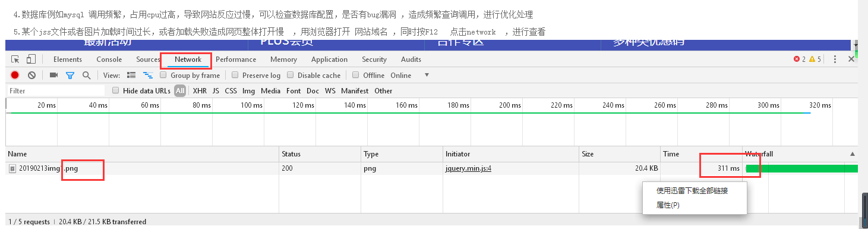Clear the network log

(32, 75)
